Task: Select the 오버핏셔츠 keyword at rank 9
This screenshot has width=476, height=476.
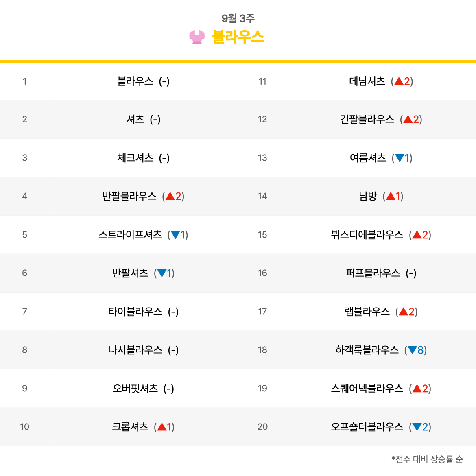Action: click(x=135, y=388)
